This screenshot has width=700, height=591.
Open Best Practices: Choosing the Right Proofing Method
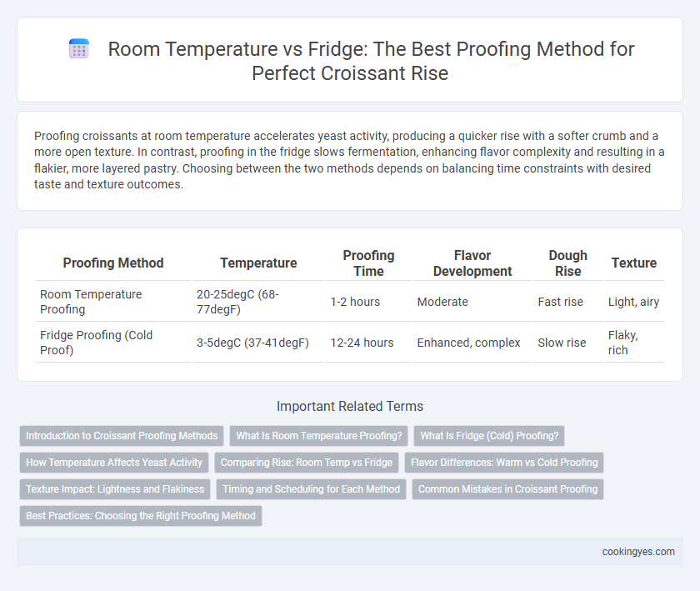click(x=141, y=515)
